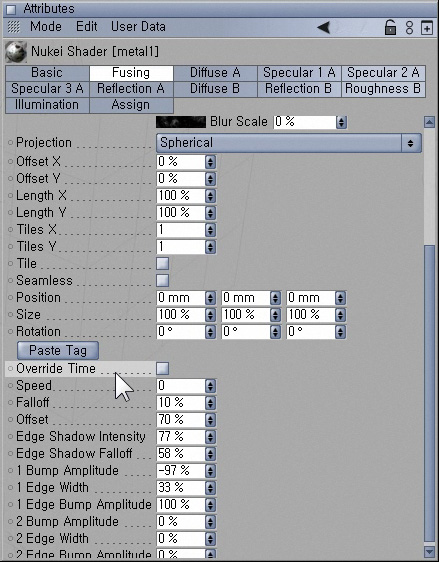Click the Paste Tag button

[58, 351]
